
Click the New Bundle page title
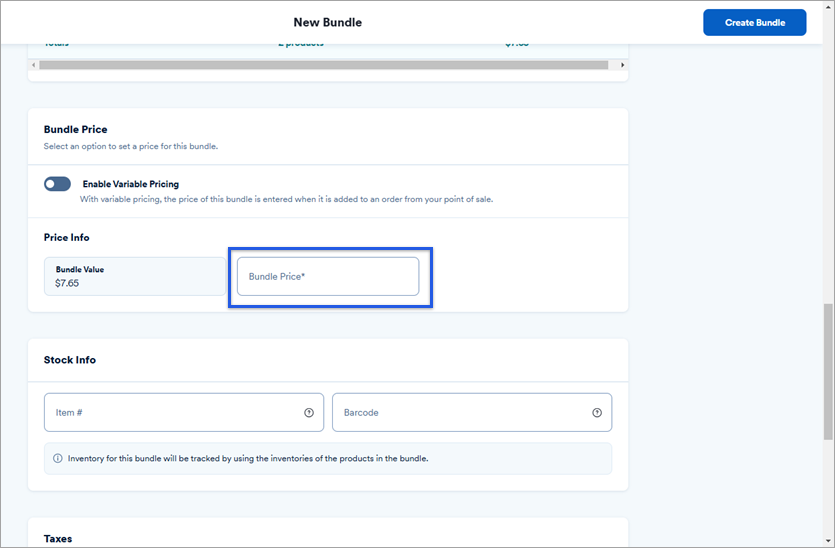(x=328, y=22)
